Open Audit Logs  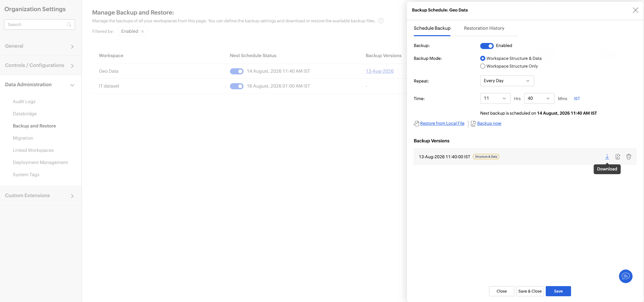[x=24, y=101]
